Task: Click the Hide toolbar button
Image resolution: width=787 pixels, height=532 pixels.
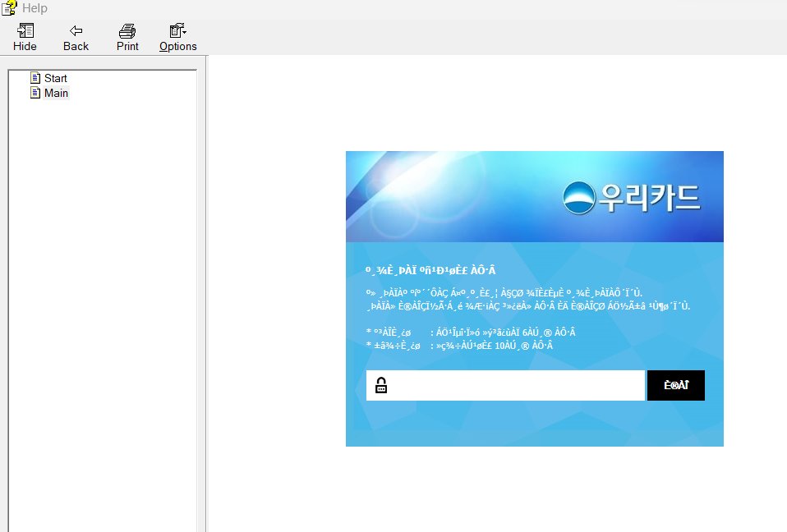Action: point(25,38)
